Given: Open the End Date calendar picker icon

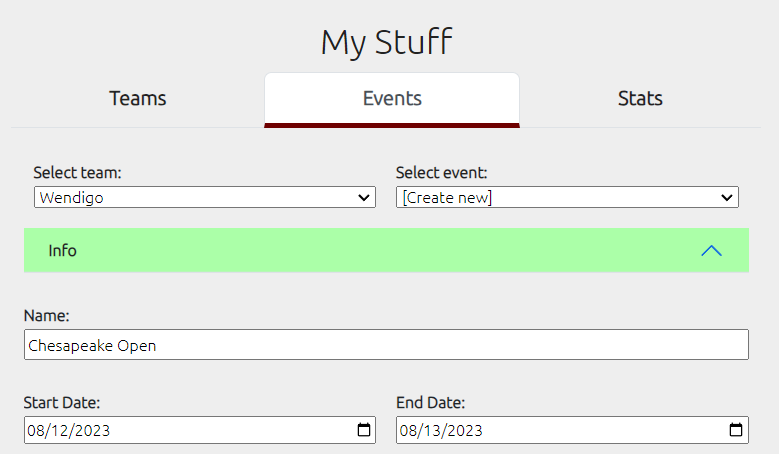Looking at the screenshot, I should pyautogui.click(x=736, y=430).
